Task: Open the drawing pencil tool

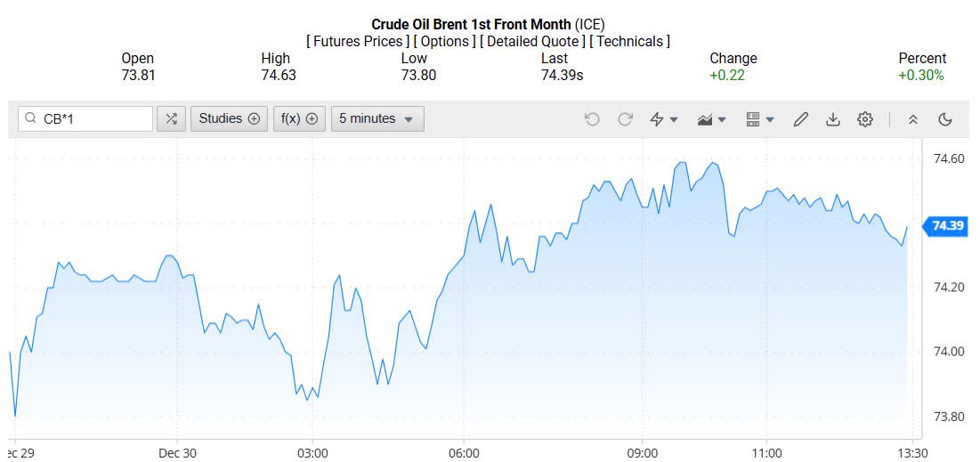Action: click(800, 119)
